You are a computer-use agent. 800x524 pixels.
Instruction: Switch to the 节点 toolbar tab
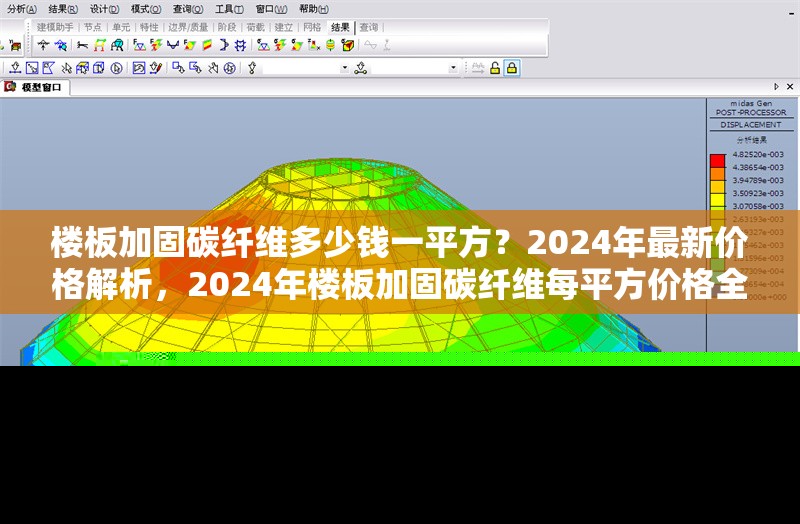pyautogui.click(x=92, y=27)
